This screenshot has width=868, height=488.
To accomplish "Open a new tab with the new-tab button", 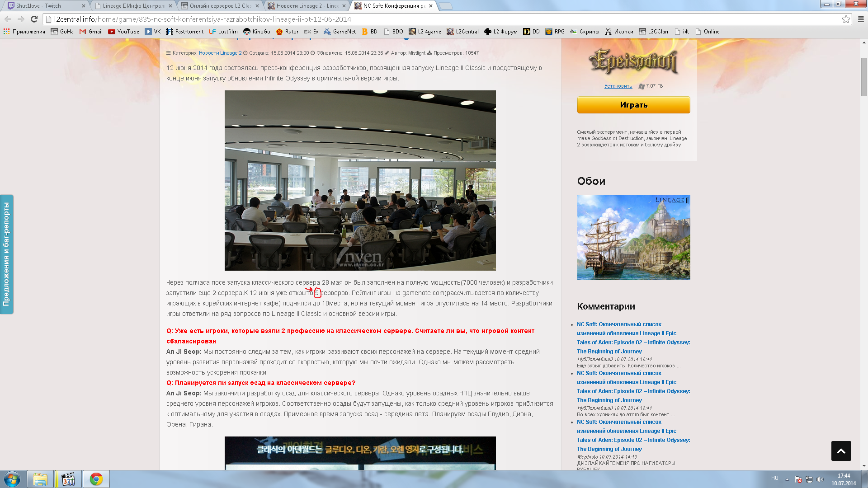I will tap(445, 6).
